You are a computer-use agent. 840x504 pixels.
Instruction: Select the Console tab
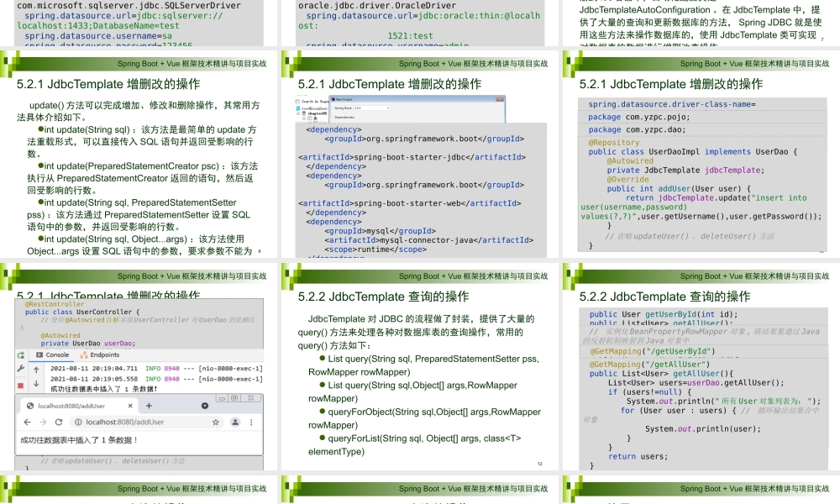55,354
